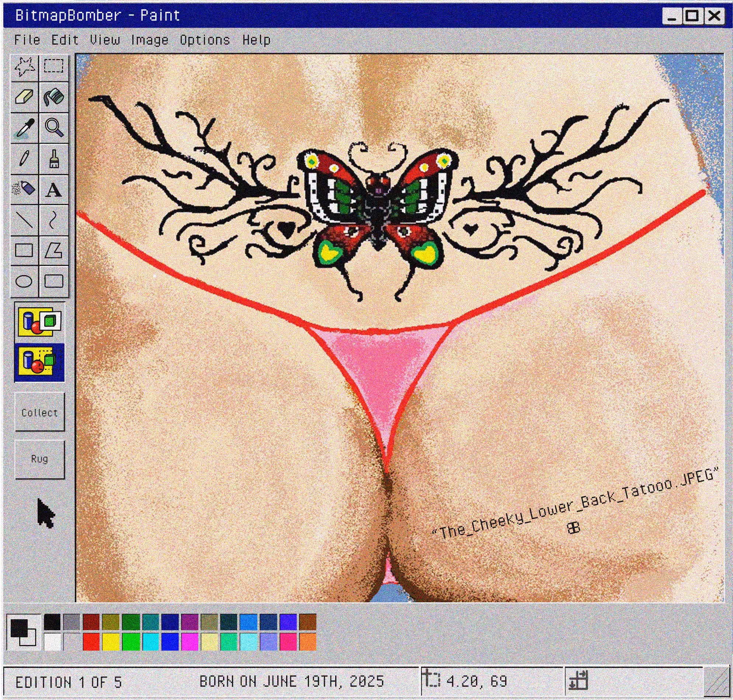This screenshot has width=733, height=700.
Task: Minimize the Paint window
Action: coord(672,17)
